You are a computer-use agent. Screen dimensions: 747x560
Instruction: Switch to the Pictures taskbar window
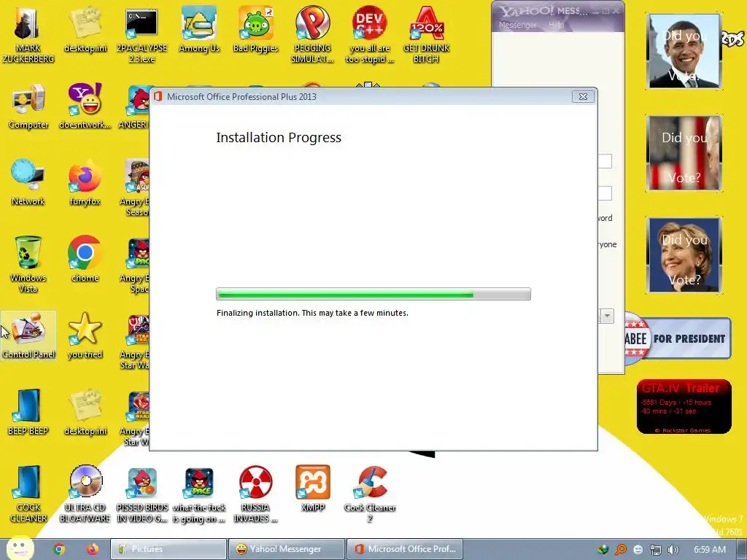(169, 549)
